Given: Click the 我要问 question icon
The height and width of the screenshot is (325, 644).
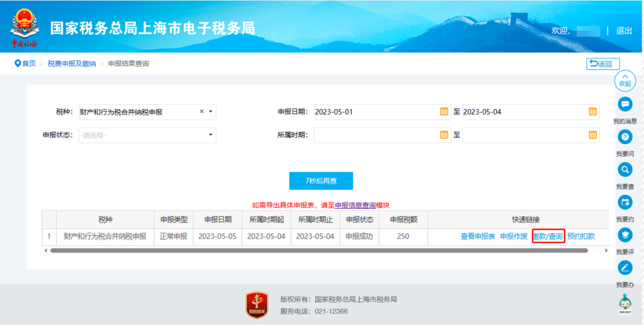Looking at the screenshot, I should 625,137.
